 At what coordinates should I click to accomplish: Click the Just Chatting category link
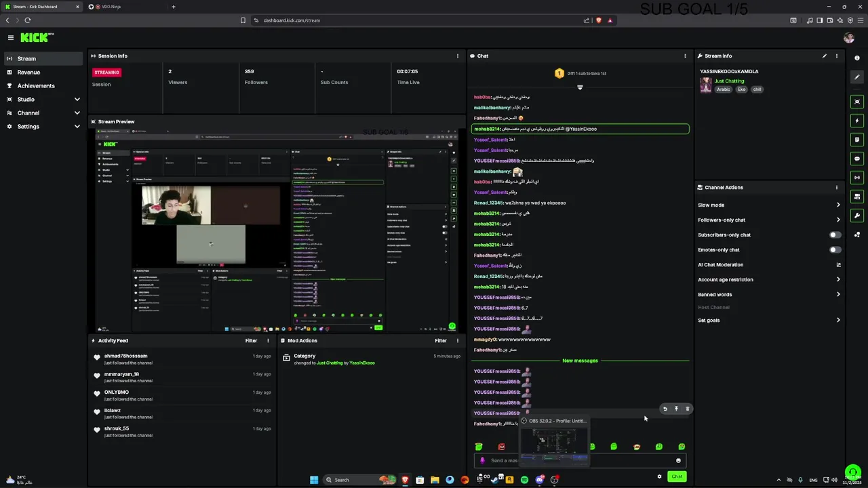click(729, 81)
